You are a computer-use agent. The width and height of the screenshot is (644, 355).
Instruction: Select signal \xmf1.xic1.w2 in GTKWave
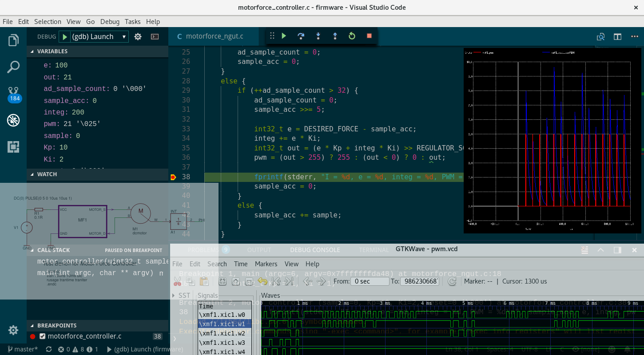click(225, 334)
